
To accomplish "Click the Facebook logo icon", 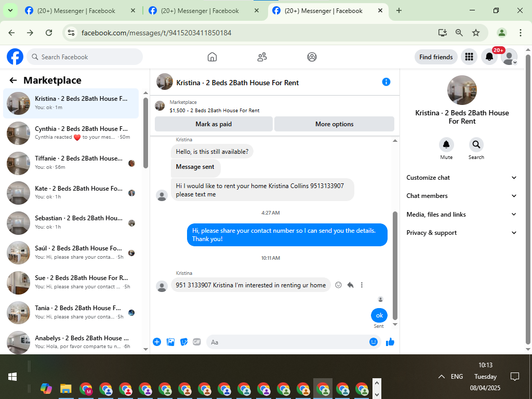I will 15,57.
